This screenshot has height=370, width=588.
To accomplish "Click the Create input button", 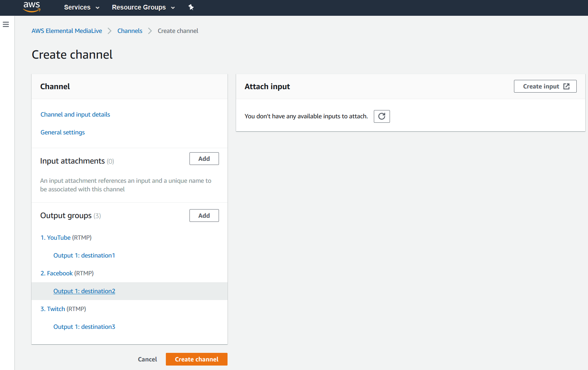I will 545,86.
